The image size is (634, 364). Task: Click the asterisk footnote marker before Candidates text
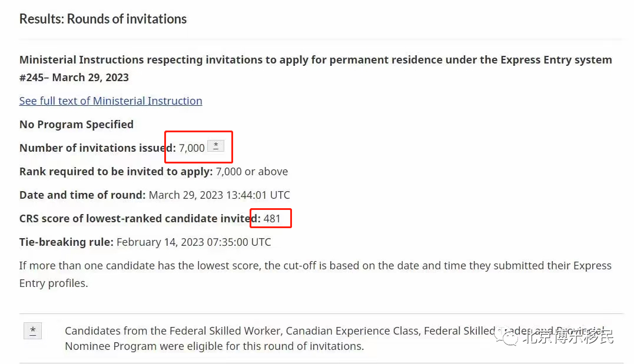tap(33, 331)
